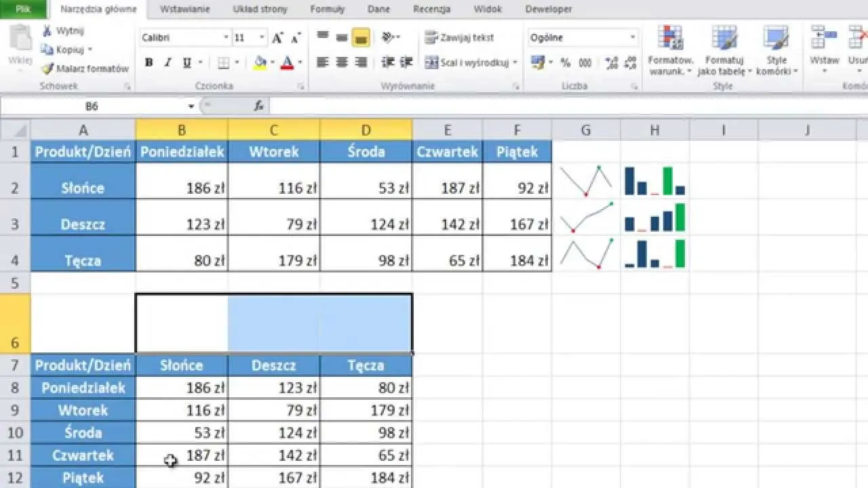Center text horizontally
This screenshot has height=488, width=868.
click(342, 62)
